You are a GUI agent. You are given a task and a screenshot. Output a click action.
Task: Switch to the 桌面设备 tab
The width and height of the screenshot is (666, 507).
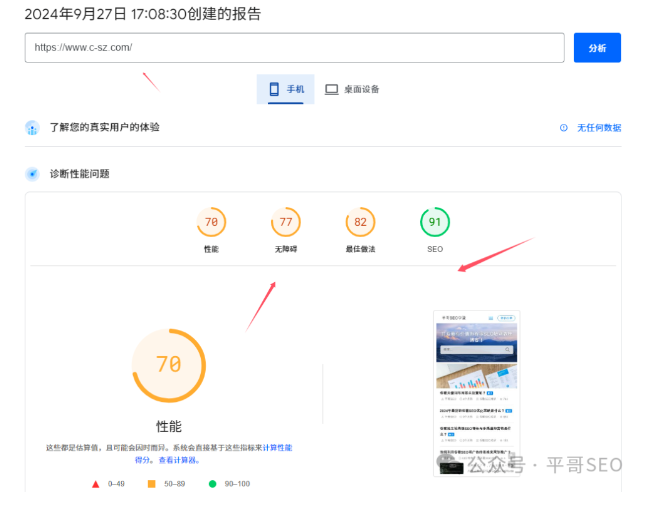(352, 89)
